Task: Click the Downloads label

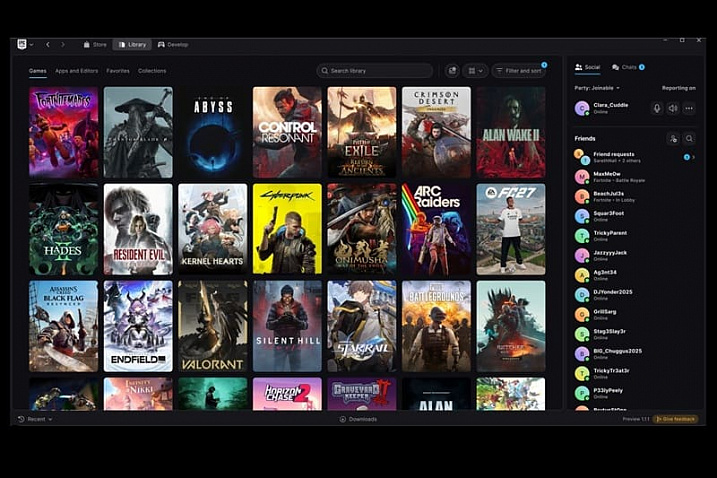Action: [363, 419]
